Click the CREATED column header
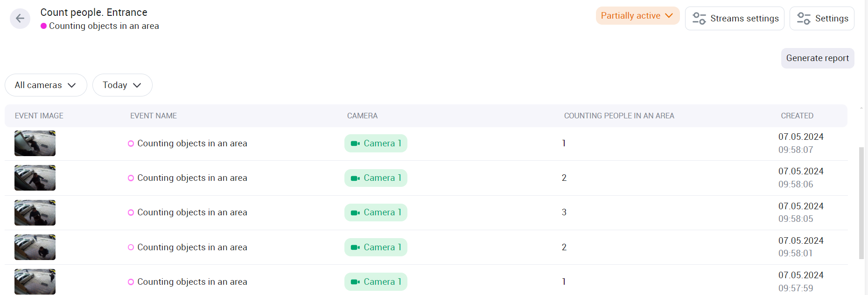 [x=797, y=116]
